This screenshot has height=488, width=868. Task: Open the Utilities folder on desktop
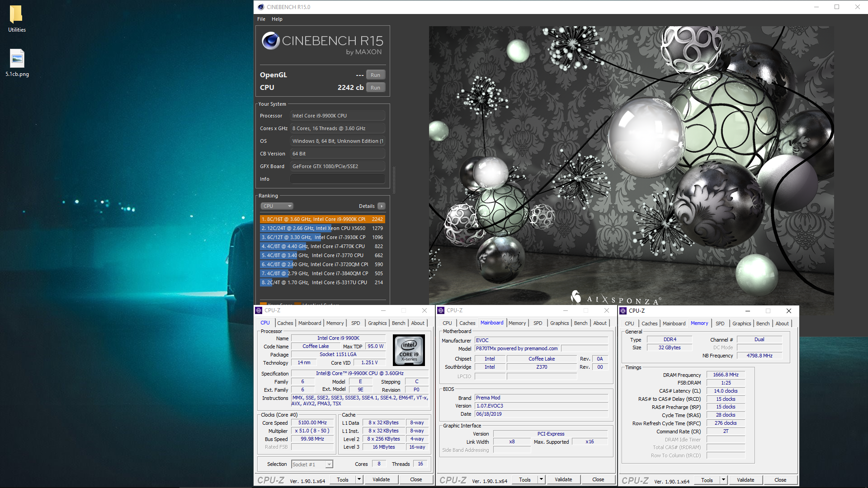click(17, 19)
